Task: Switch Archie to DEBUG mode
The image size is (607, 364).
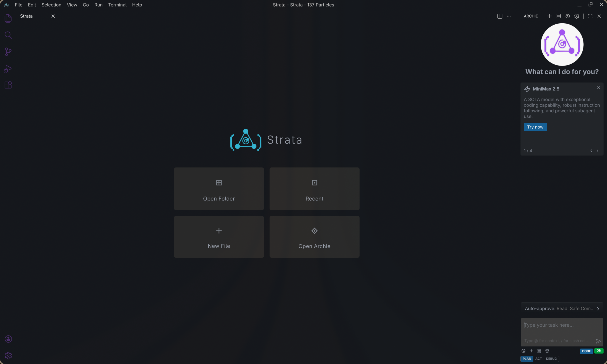Action: coord(551,359)
